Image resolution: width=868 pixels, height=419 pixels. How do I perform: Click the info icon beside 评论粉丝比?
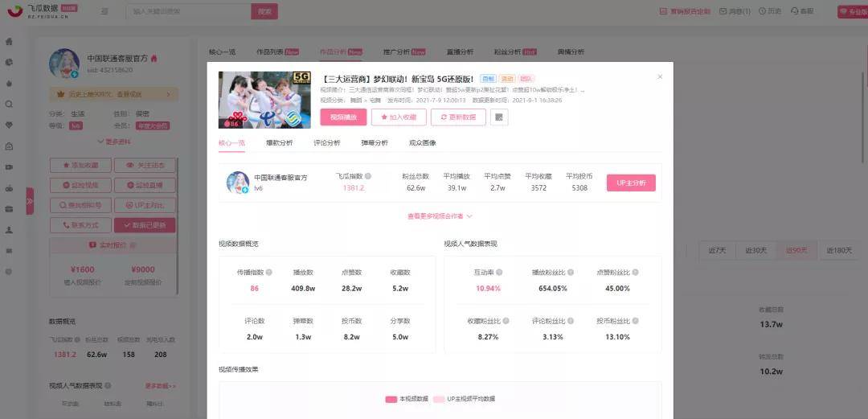[570, 321]
